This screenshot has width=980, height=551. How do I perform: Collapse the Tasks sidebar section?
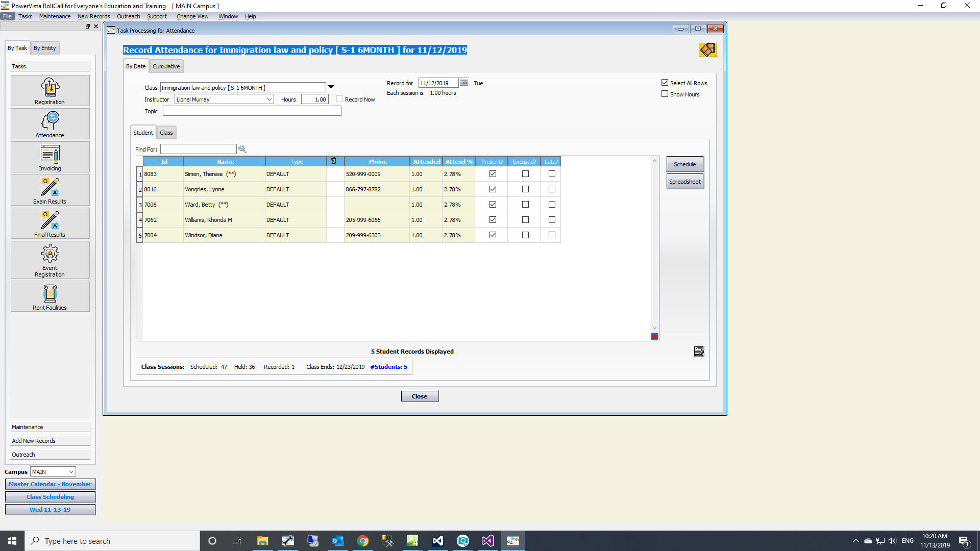pos(50,66)
